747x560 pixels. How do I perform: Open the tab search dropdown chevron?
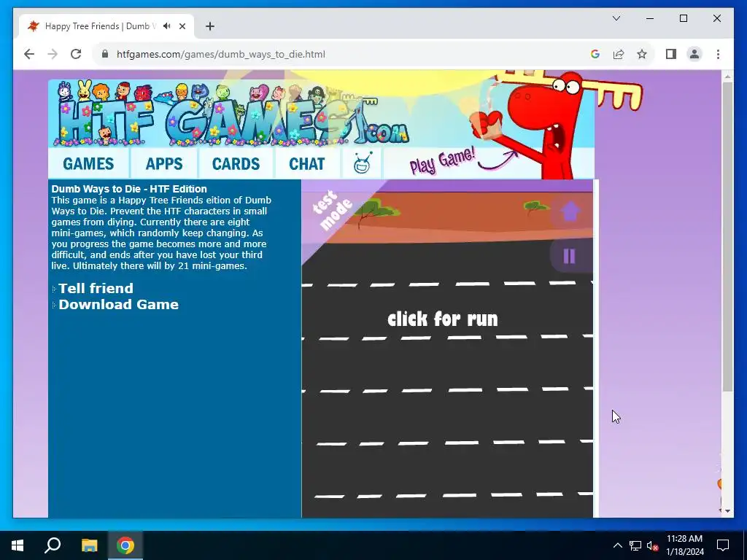[x=616, y=18]
